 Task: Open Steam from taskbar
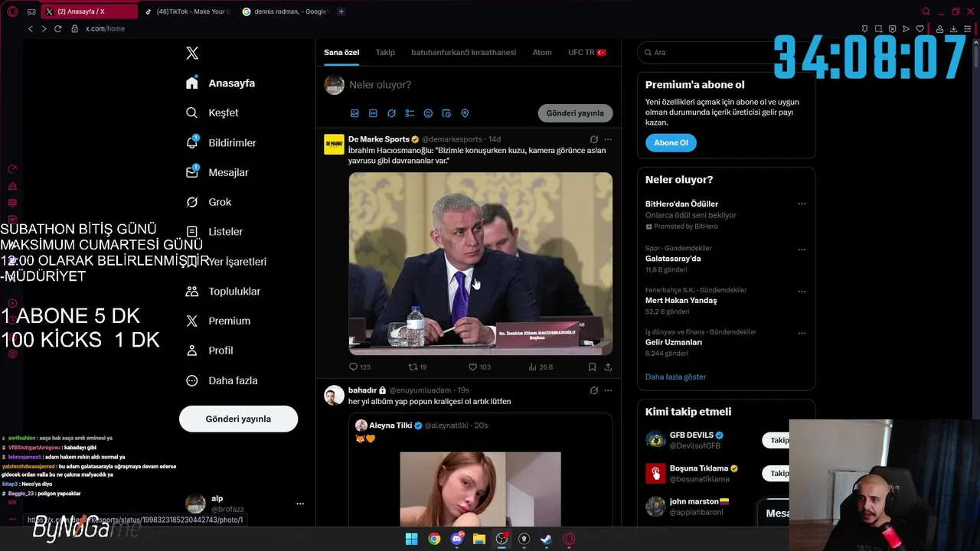click(546, 539)
